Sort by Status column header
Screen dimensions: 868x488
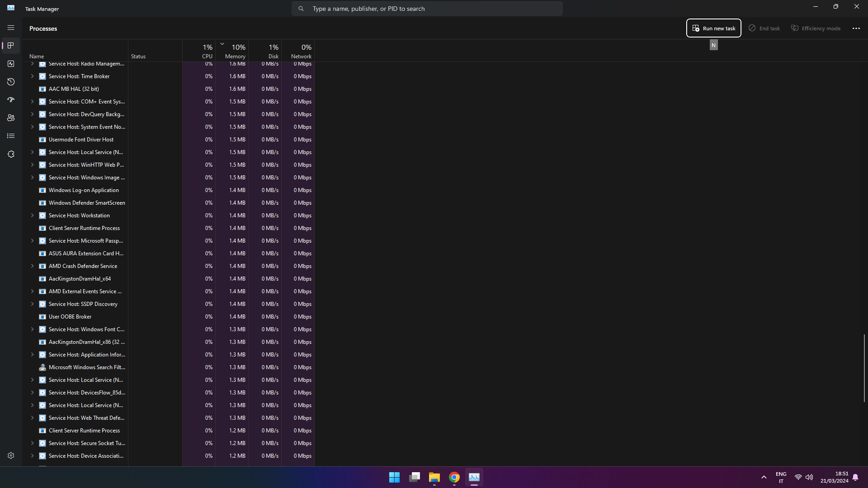coord(155,51)
